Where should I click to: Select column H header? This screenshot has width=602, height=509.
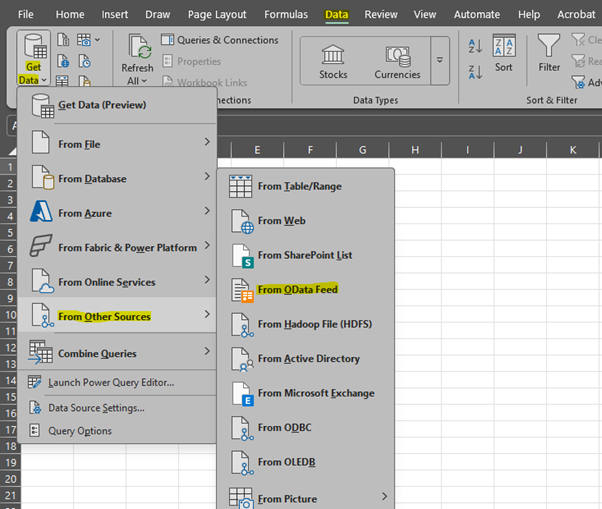415,150
